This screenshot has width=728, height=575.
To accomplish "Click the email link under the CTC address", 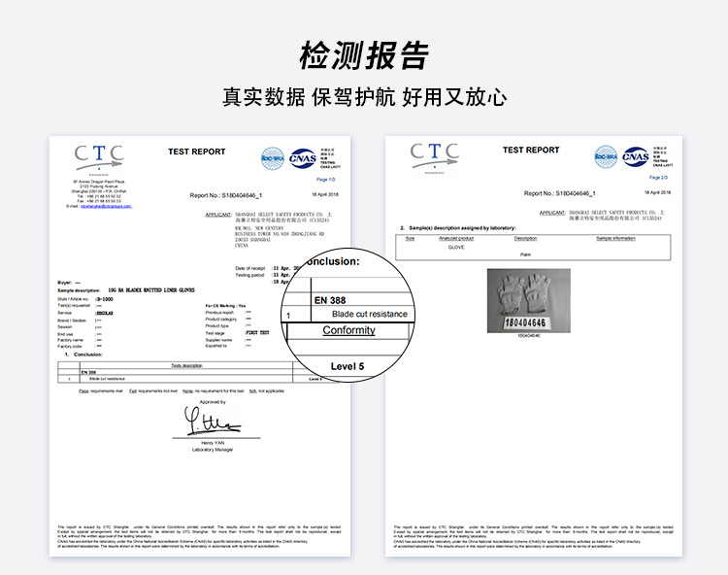I will click(x=106, y=207).
